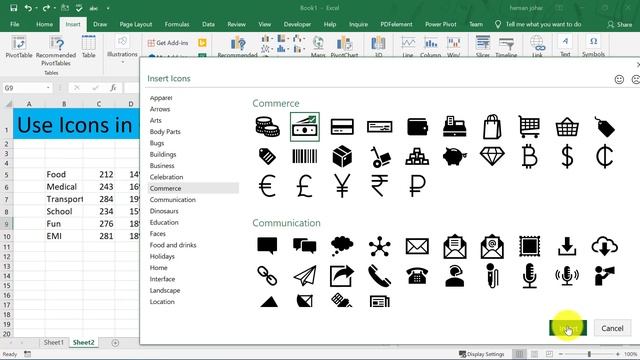Open the Celebration category
The width and height of the screenshot is (640, 360).
point(166,177)
